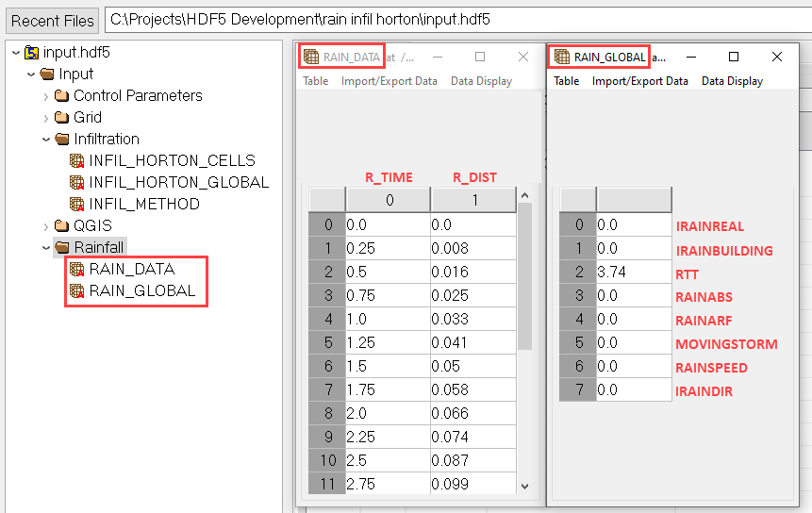Collapse the Rainfall group

(46, 248)
